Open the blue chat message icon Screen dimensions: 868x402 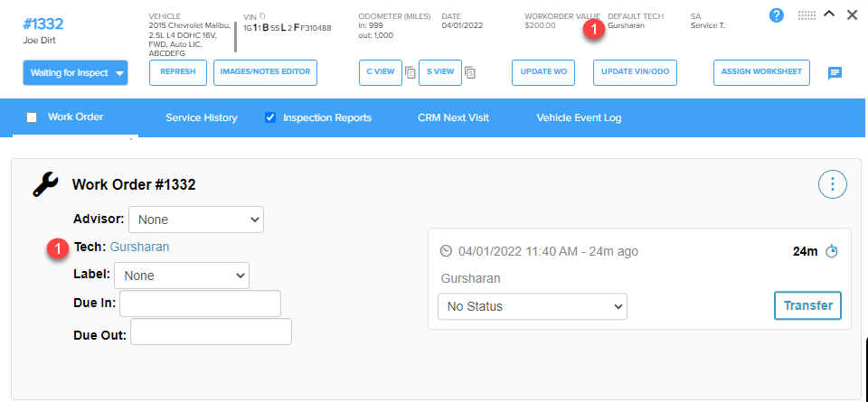pyautogui.click(x=835, y=73)
